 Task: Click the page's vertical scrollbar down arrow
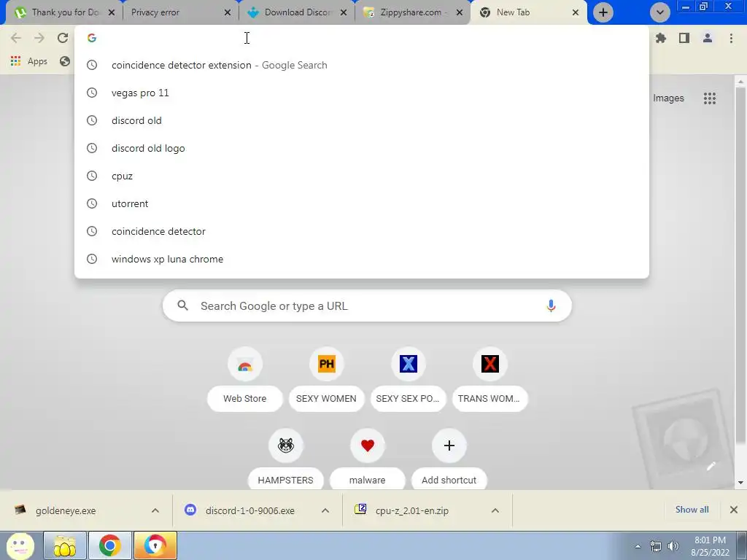[x=740, y=483]
